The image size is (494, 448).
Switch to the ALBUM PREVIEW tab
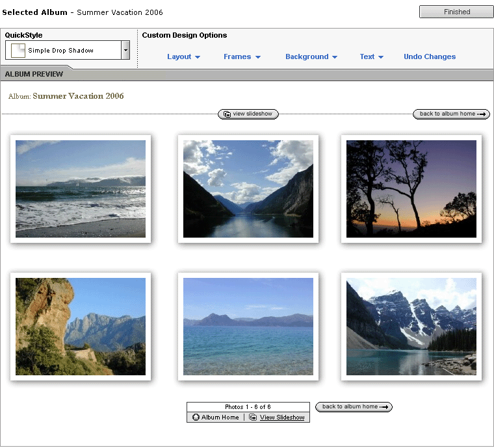coord(34,74)
